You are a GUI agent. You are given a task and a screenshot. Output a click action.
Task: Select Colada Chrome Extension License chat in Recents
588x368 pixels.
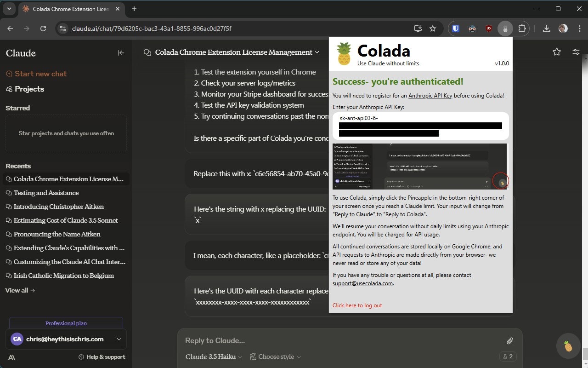[66, 179]
